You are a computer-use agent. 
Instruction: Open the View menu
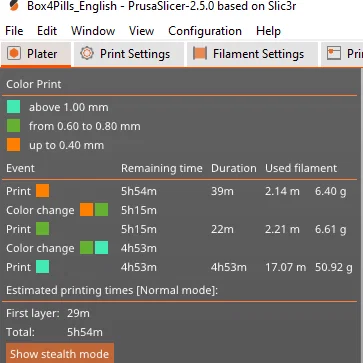142,31
